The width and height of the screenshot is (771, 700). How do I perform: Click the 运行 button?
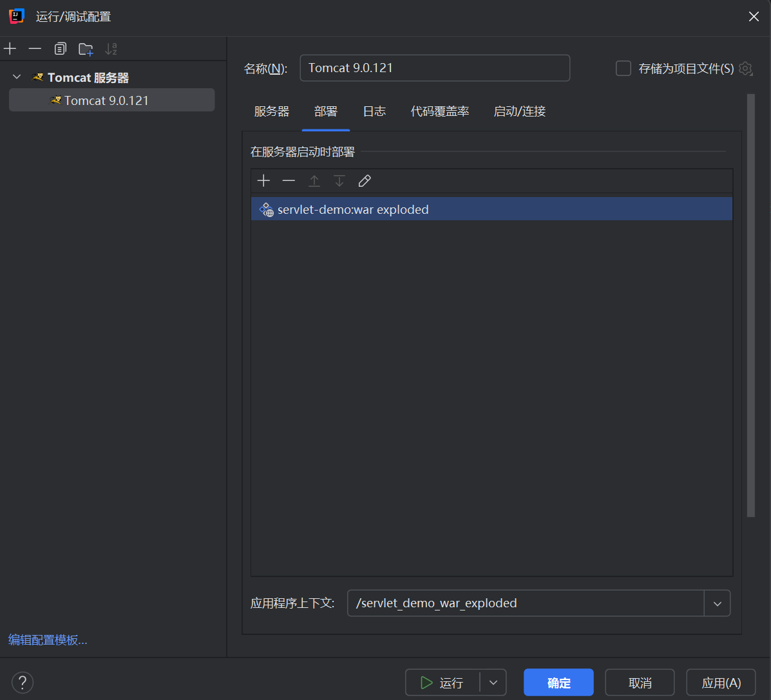[x=442, y=683]
